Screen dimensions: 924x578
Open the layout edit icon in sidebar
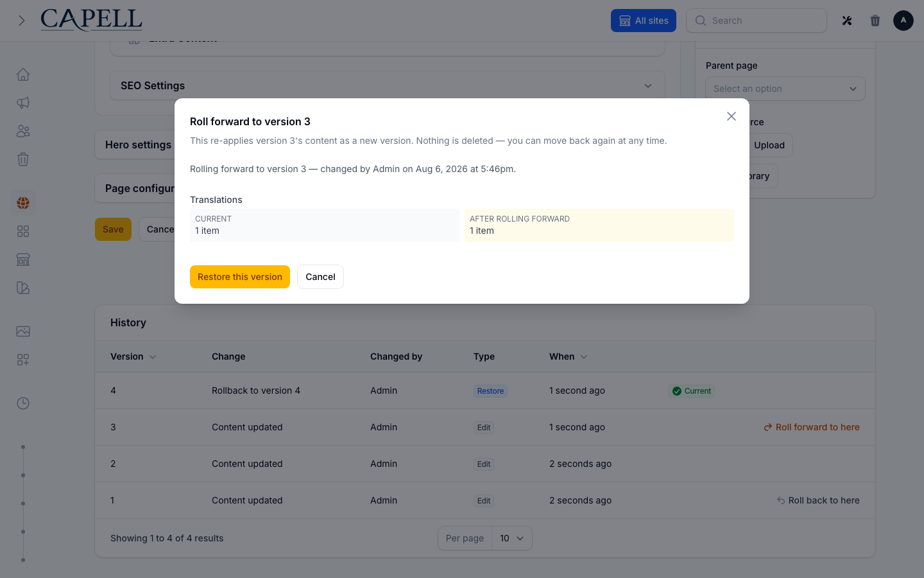(x=23, y=288)
